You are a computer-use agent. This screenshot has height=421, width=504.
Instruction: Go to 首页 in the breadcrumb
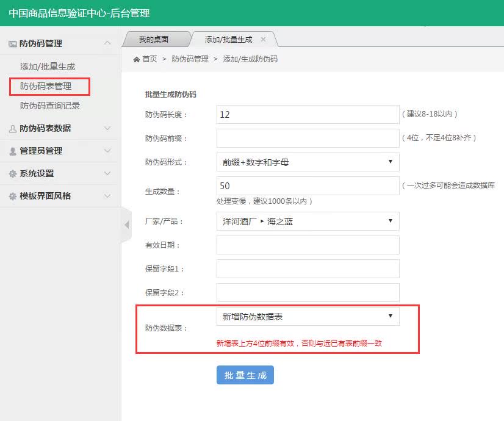149,59
